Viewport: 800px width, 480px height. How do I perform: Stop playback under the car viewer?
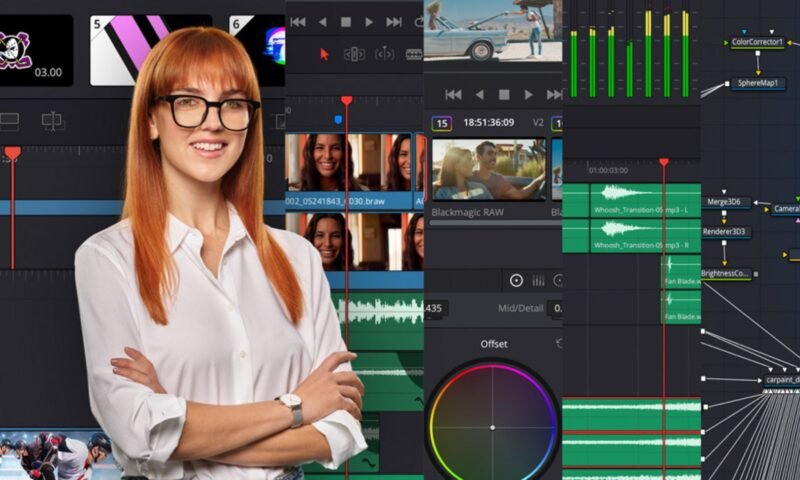click(x=504, y=95)
